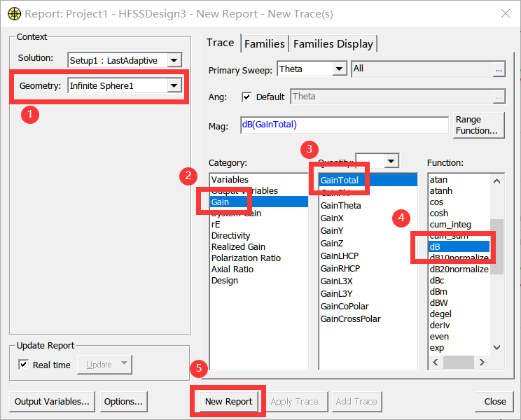Viewport: 521px width, 420px height.
Task: Click the Function list scroll-up arrow
Action: pyautogui.click(x=496, y=181)
